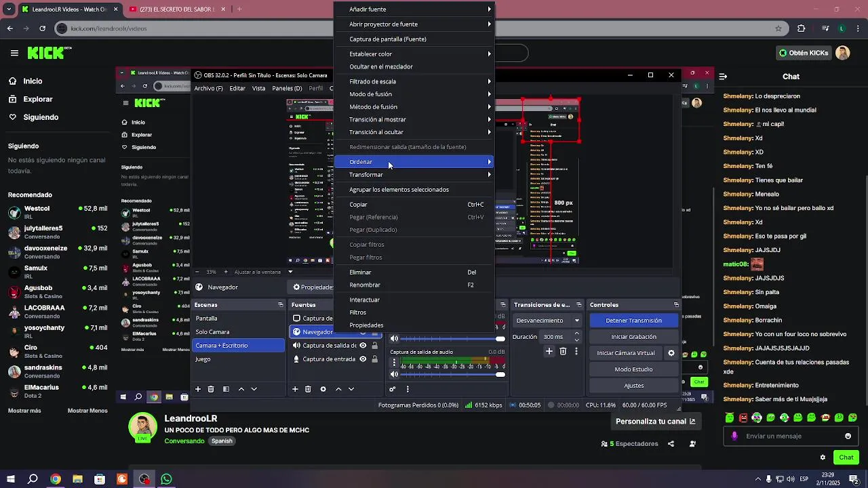This screenshot has width=868, height=488.
Task: Open scene filters icon in Escenas toolbar
Action: pos(226,389)
